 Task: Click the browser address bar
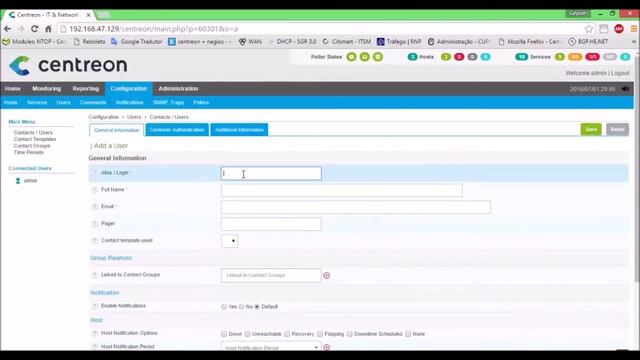322,29
